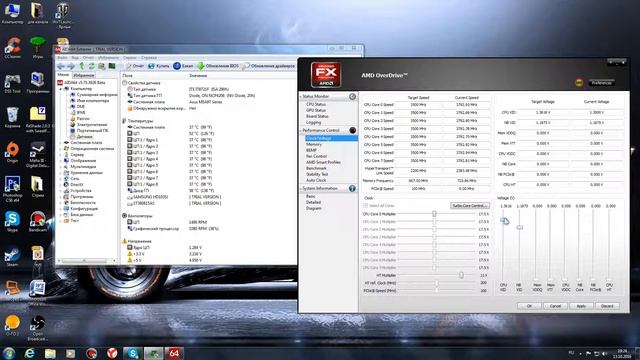Open CCleaner desktop shortcut
The image size is (640, 360).
(x=13, y=48)
